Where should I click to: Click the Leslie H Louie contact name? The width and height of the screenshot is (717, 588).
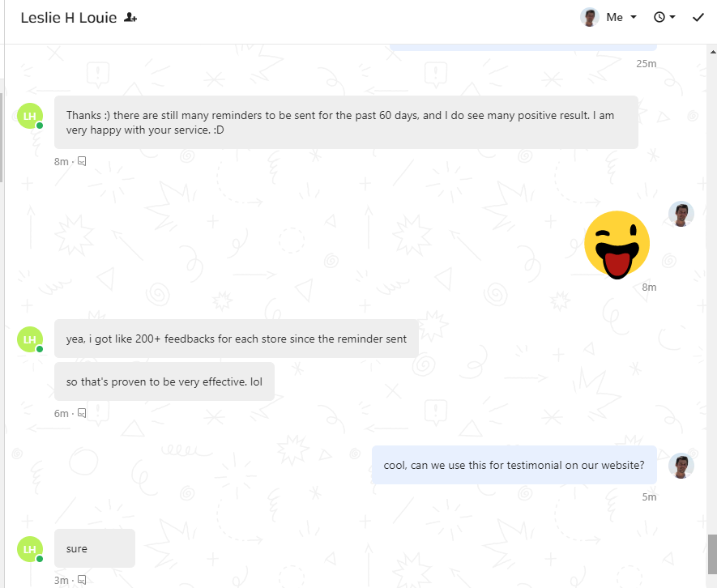69,17
